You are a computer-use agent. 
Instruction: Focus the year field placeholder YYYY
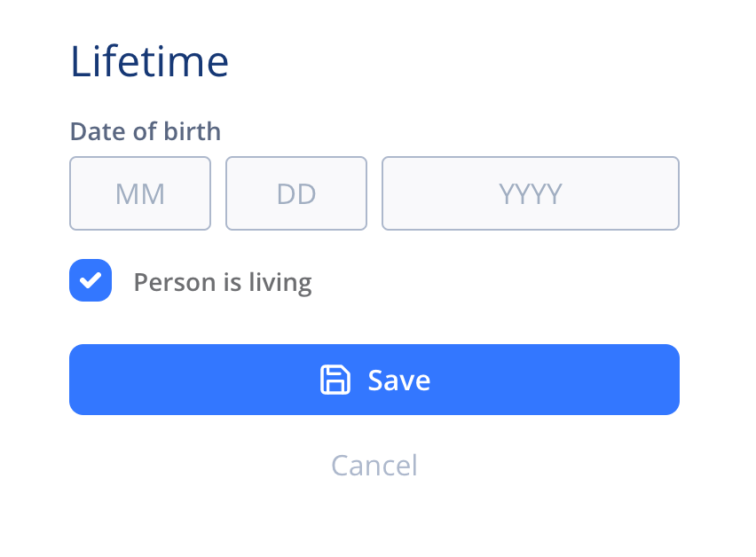tap(530, 193)
